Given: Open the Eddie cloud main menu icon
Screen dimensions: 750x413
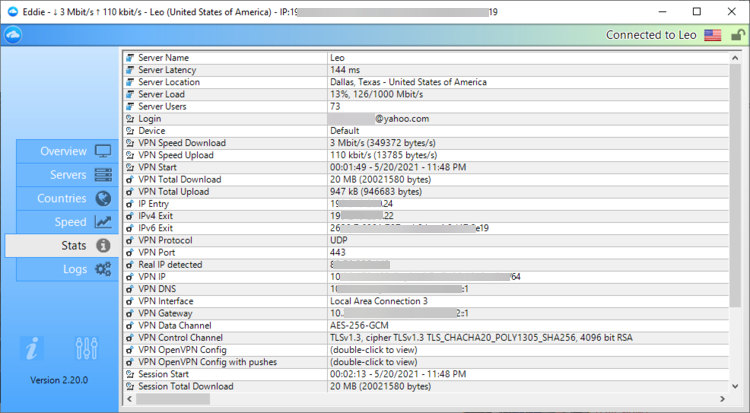Looking at the screenshot, I should pos(12,34).
